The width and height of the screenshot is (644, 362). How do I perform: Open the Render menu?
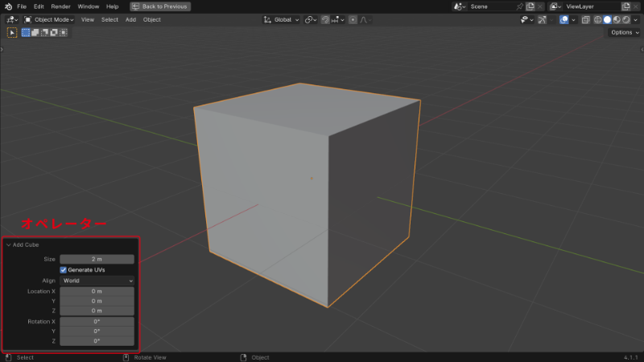(60, 6)
